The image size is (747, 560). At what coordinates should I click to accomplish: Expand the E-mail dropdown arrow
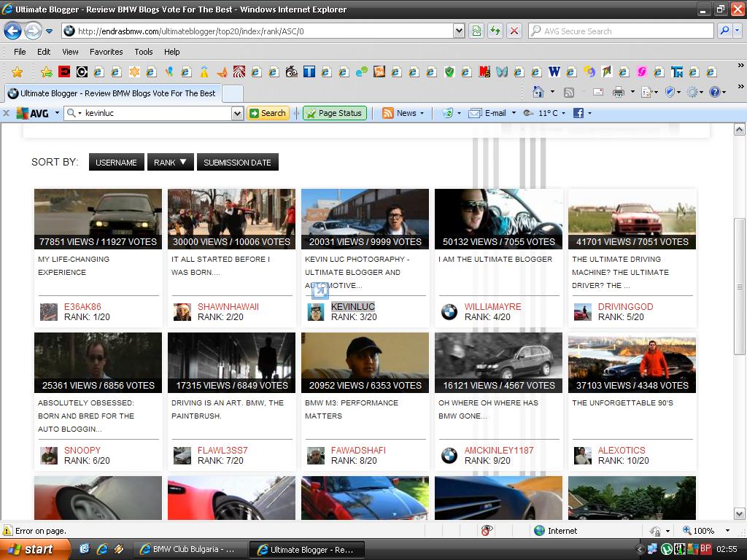(x=514, y=113)
